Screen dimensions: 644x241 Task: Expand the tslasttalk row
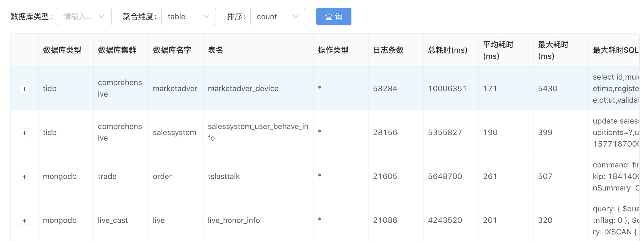[x=24, y=176]
